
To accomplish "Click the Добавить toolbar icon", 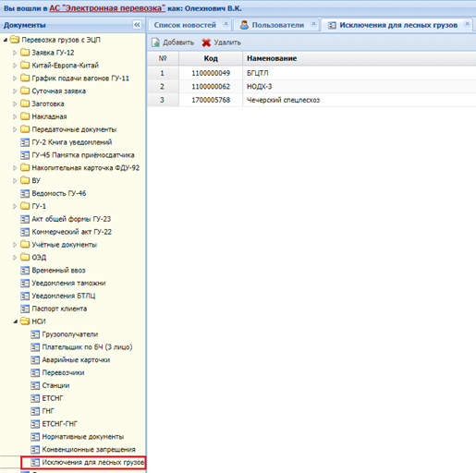I will [x=155, y=42].
